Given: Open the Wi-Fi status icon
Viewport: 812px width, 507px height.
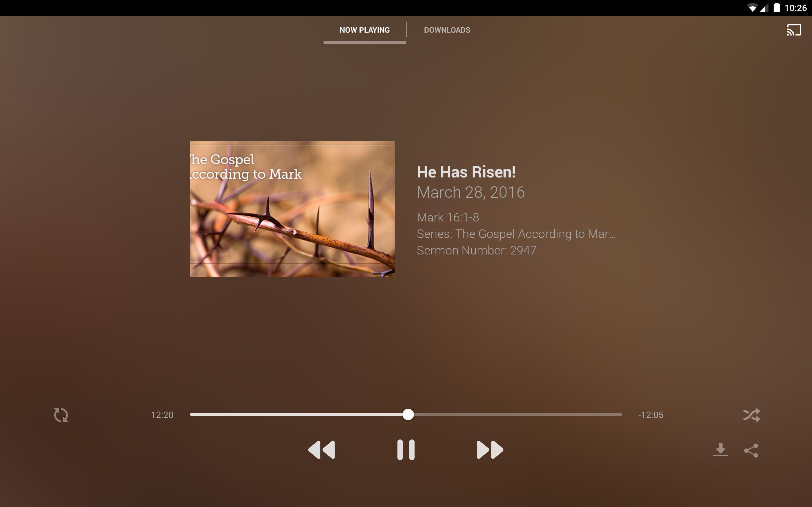Looking at the screenshot, I should [x=752, y=8].
